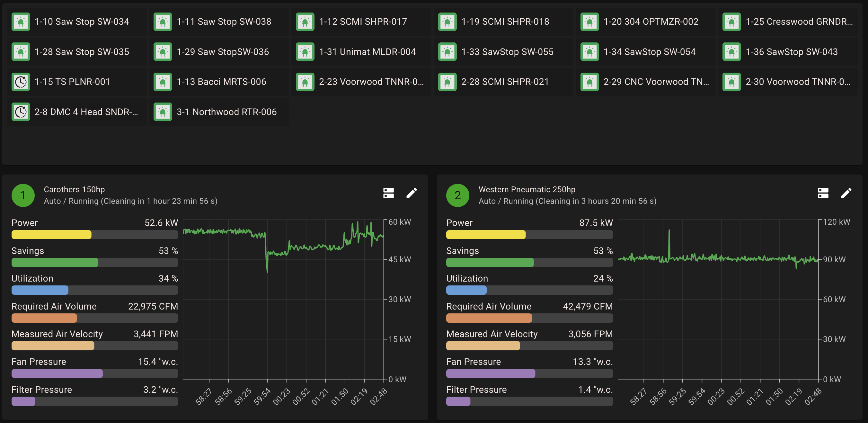Click the status icon for 1-36 SawStop SW-043
Image resolution: width=868 pixels, height=423 pixels.
click(x=731, y=51)
